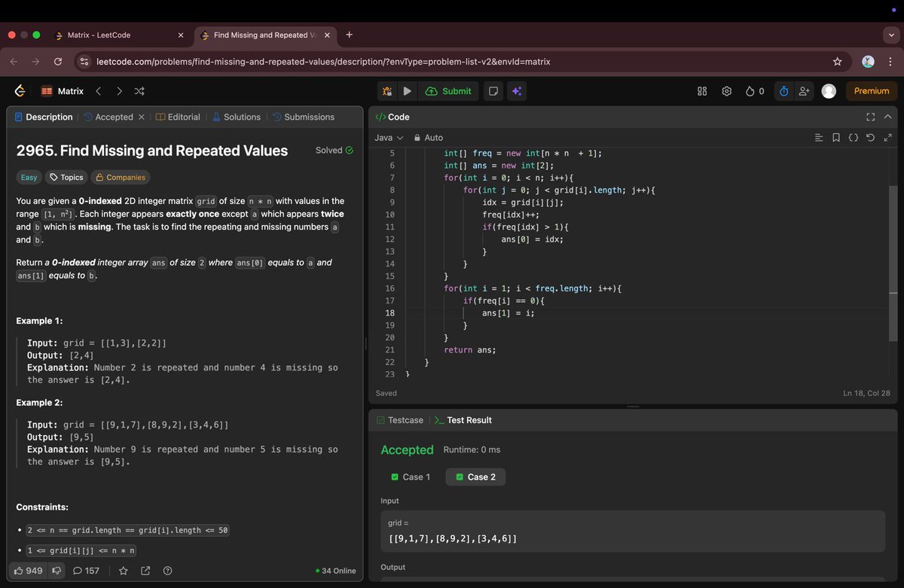
Task: Collapse the Code panel with chevron
Action: 887,117
